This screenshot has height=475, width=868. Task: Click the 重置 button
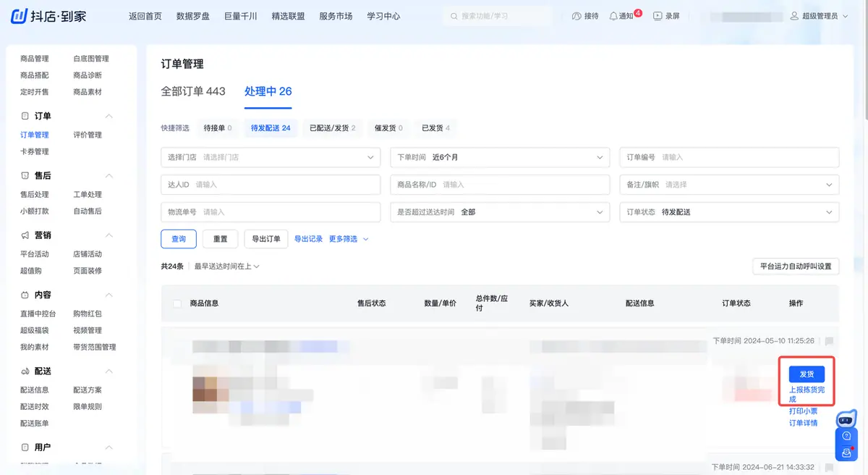(221, 239)
